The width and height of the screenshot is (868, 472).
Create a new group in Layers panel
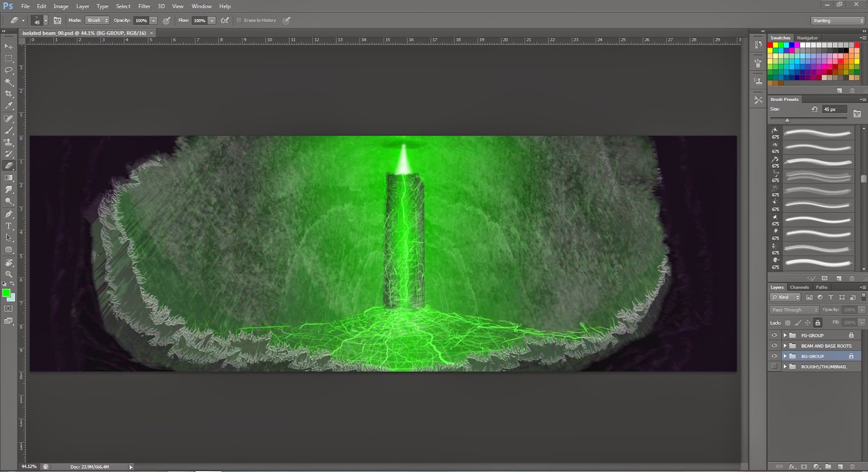coord(828,467)
